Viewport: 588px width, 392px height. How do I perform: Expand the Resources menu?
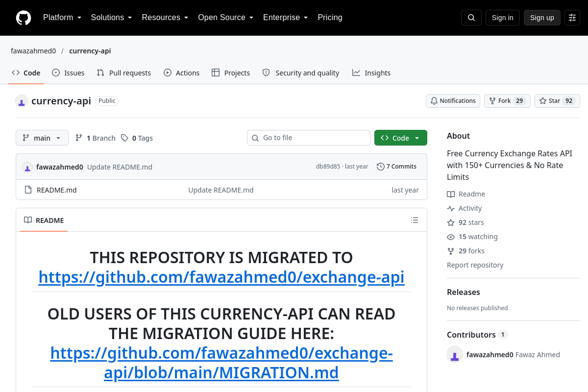tap(165, 18)
